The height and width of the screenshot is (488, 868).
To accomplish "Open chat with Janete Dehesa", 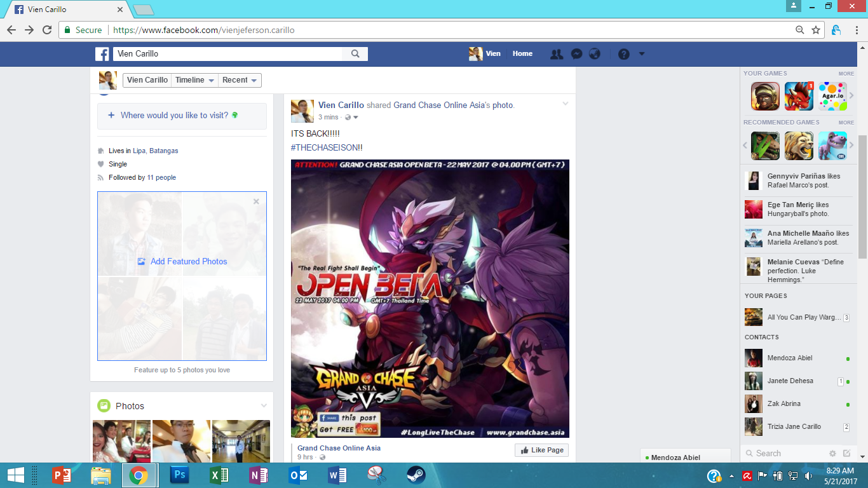I will [x=798, y=381].
